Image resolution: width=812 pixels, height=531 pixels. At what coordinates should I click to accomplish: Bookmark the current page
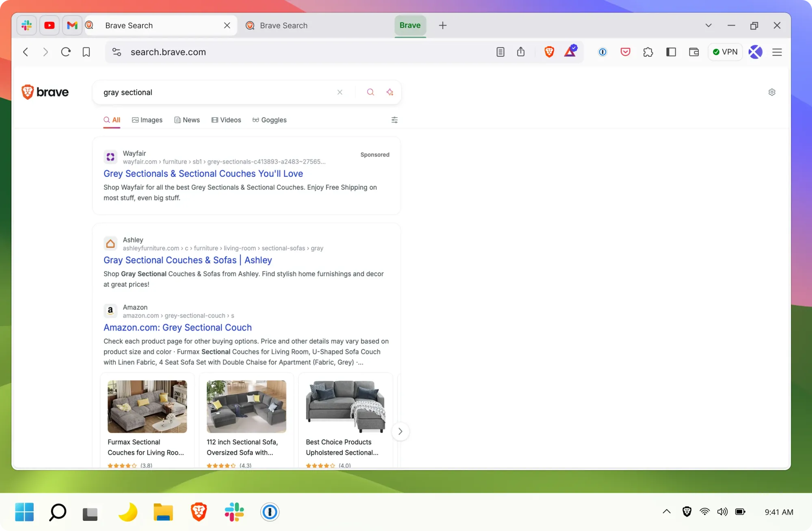click(86, 52)
